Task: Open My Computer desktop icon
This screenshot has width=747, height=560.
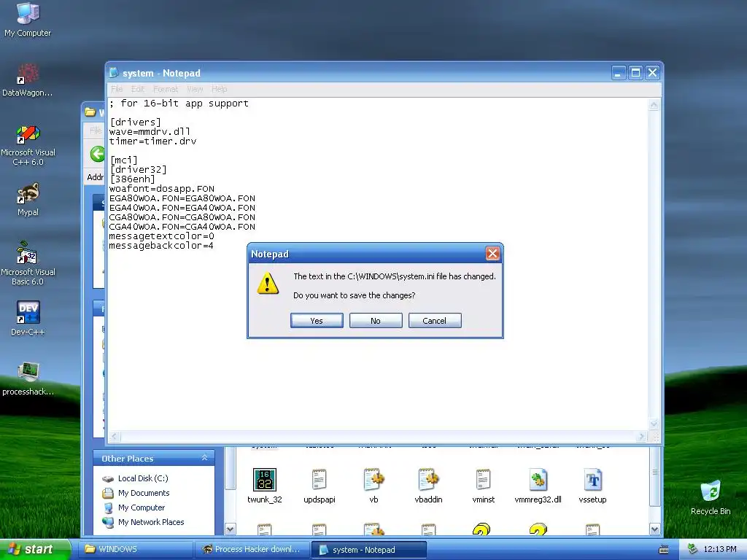Action: point(28,20)
